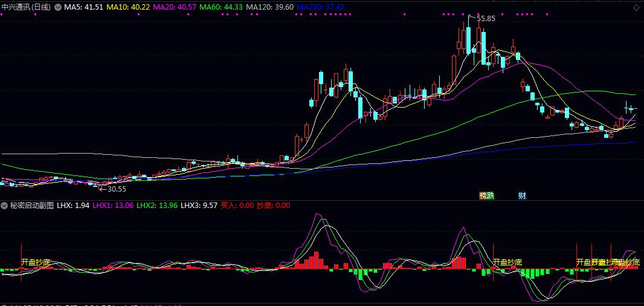Click the LHX3: 9.57 value
This screenshot has width=644, height=306.
pyautogui.click(x=199, y=205)
